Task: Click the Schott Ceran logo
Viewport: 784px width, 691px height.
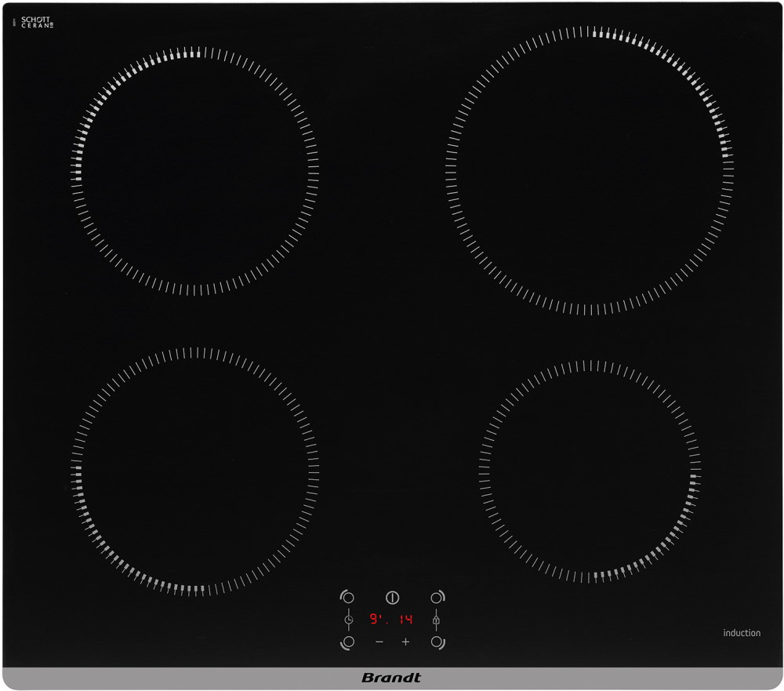Action: click(36, 22)
